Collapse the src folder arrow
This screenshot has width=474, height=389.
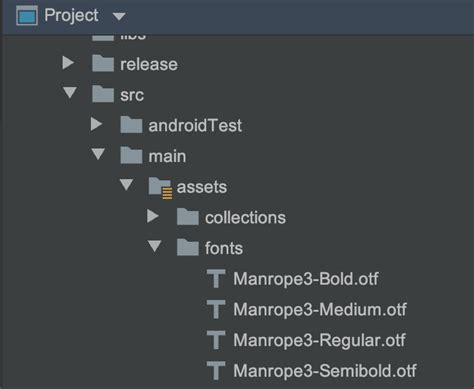pyautogui.click(x=70, y=93)
